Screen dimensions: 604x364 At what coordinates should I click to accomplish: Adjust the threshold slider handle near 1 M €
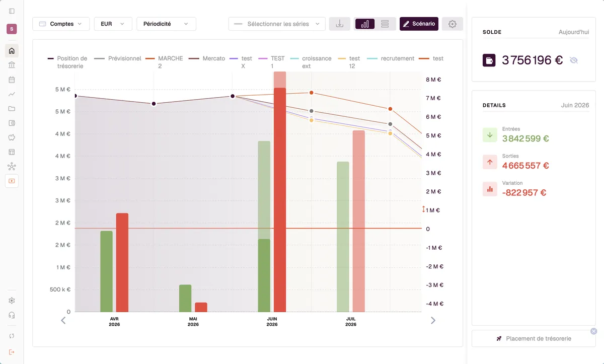pos(424,209)
